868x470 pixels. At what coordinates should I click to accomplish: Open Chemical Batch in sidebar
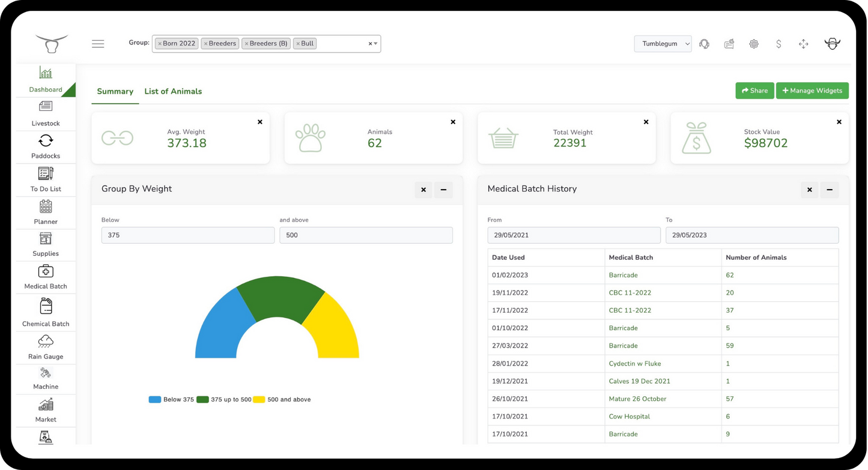[x=46, y=312]
